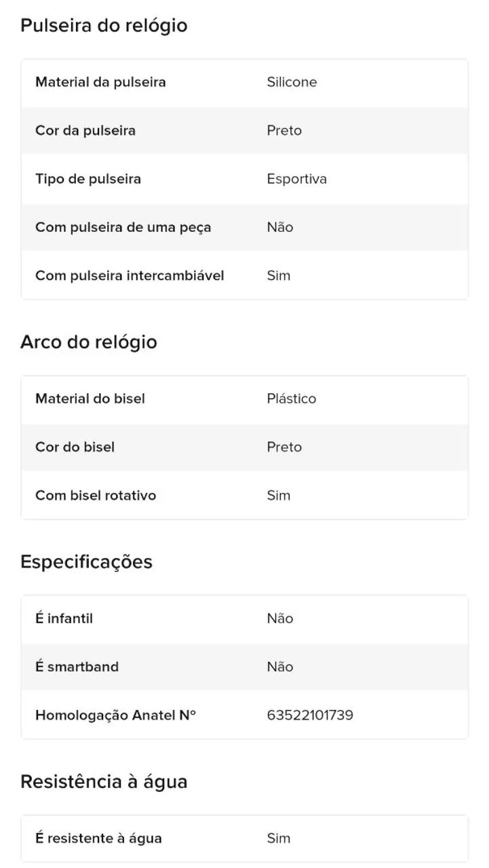Click the Anatel number 63522101739
This screenshot has height=868, width=489.
310,715
